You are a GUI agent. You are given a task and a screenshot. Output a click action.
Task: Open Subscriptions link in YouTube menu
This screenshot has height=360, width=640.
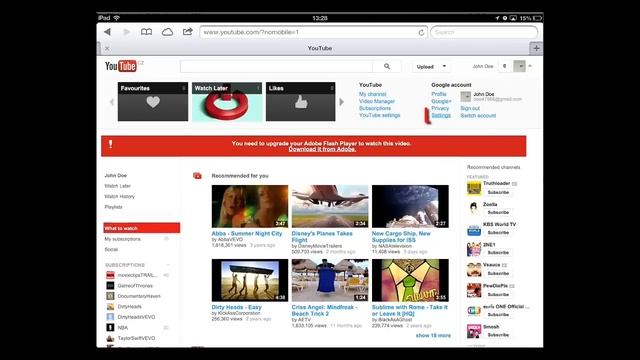[x=375, y=108]
